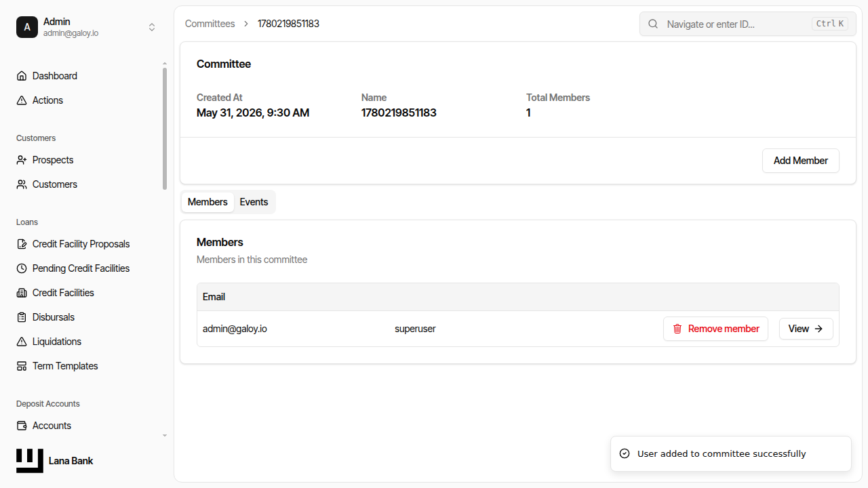Click the 1780219851183 breadcrumb item
This screenshot has height=488, width=868.
288,24
